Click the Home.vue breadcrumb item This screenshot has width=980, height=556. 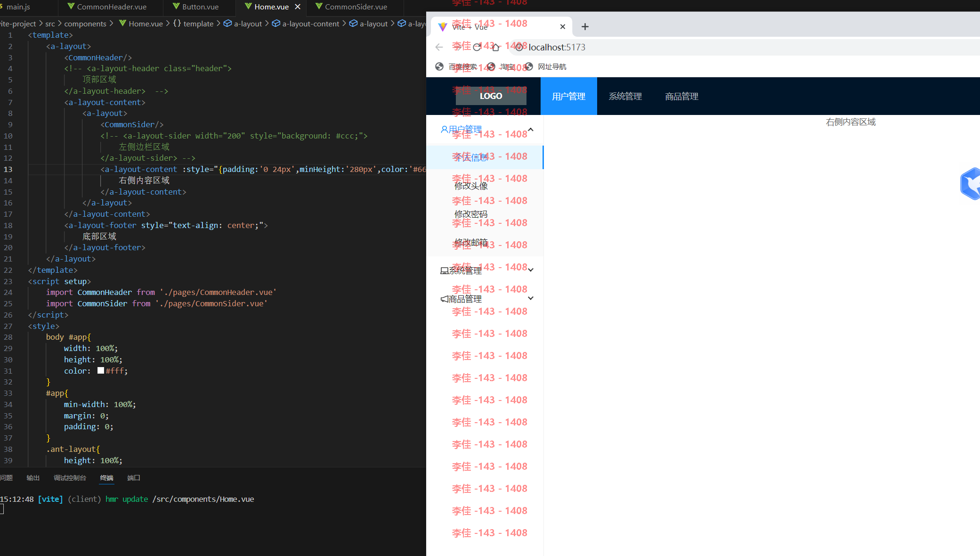141,24
